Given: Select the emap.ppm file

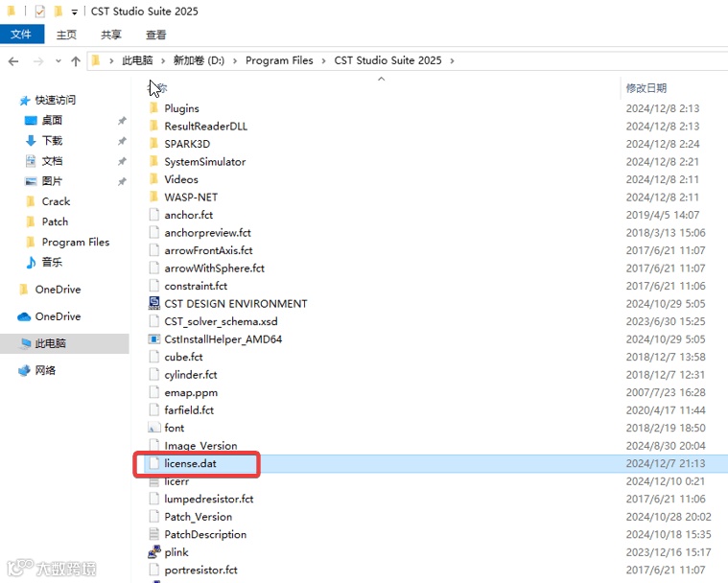Looking at the screenshot, I should (191, 392).
